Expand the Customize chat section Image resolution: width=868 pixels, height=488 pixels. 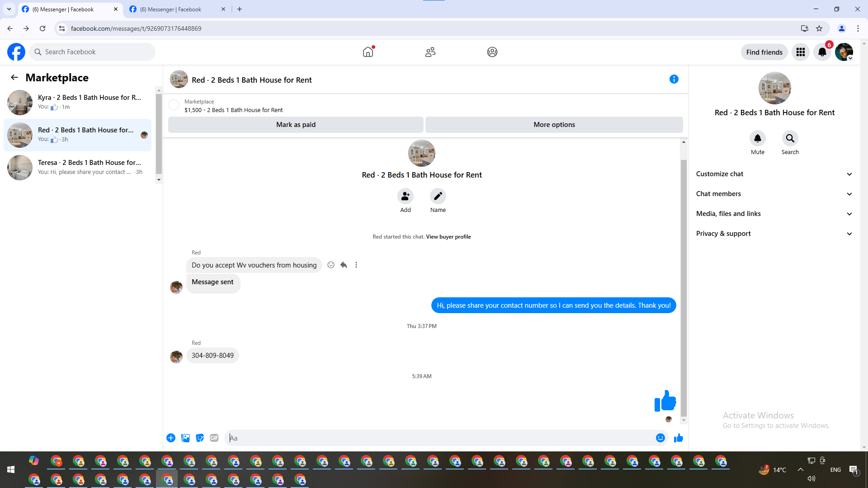click(x=774, y=174)
